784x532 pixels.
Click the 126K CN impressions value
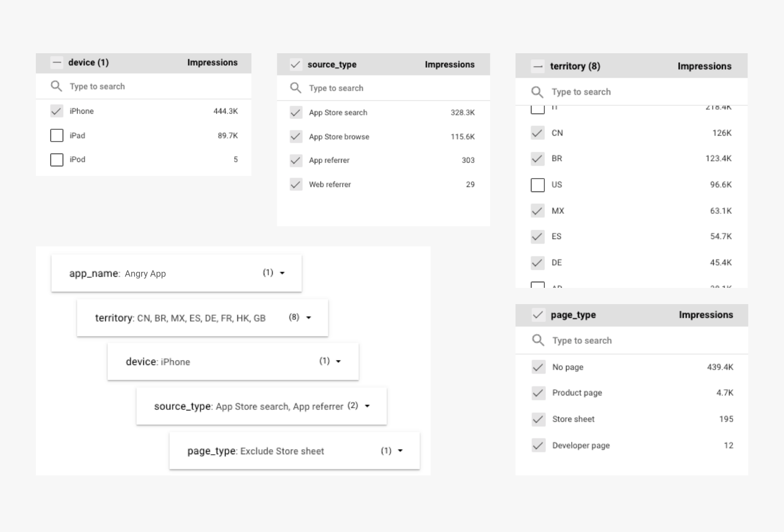click(x=722, y=133)
